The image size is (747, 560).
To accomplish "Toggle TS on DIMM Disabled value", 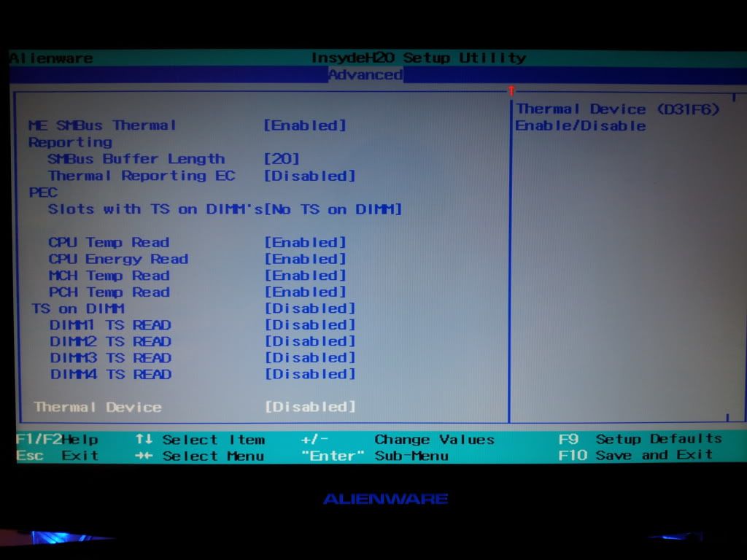I will click(309, 308).
